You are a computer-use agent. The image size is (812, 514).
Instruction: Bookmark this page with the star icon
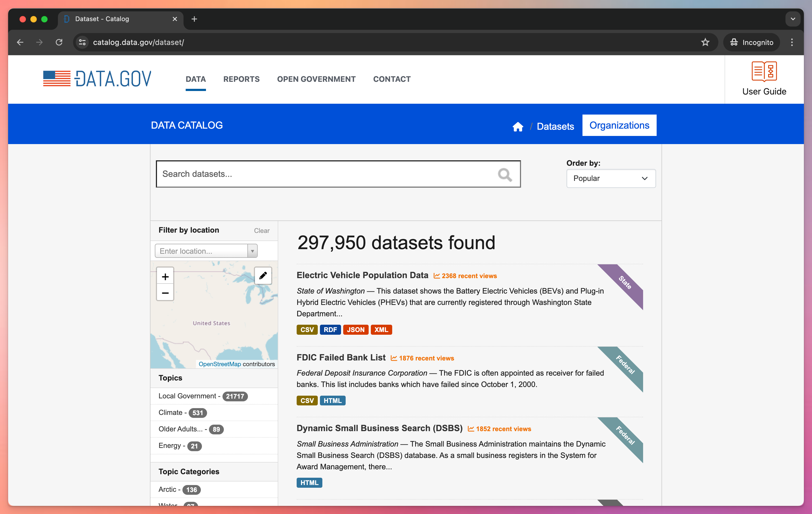tap(705, 42)
